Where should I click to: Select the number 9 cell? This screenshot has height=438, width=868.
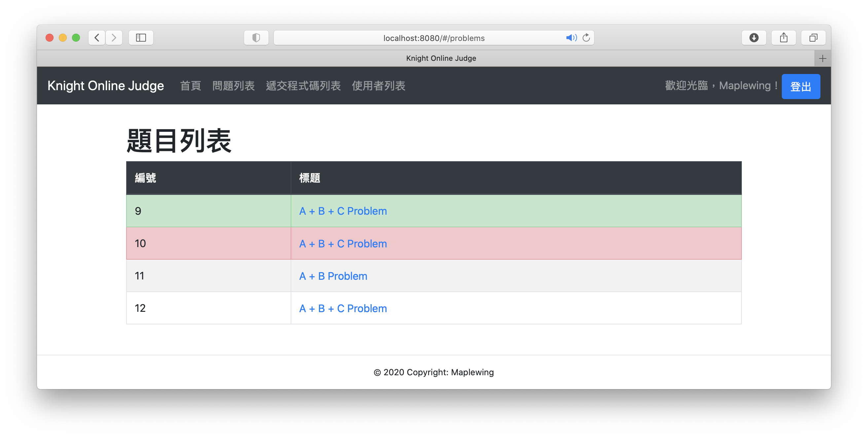click(x=208, y=211)
